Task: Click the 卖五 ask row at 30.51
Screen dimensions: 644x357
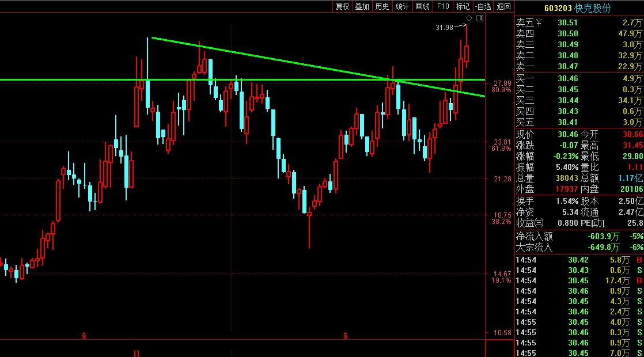Action: pos(579,22)
